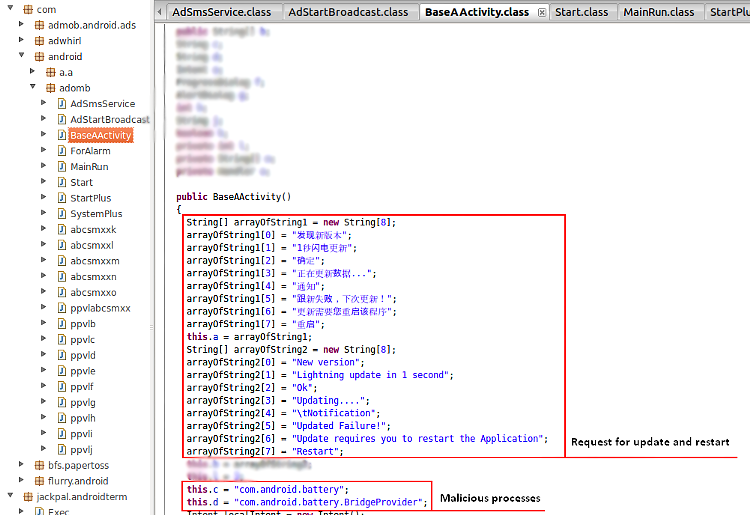This screenshot has width=750, height=515.
Task: Switch to the Start.class tab
Action: [x=581, y=12]
